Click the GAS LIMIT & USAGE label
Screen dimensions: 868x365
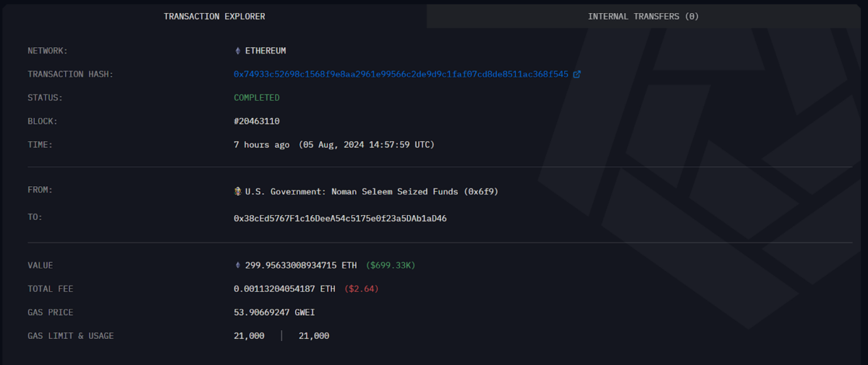pos(71,336)
